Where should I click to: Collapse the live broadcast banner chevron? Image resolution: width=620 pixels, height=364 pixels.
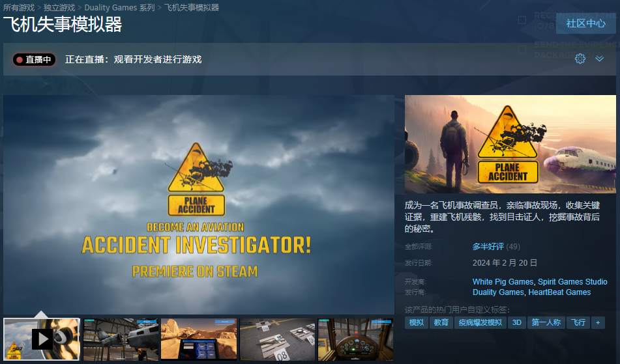pyautogui.click(x=599, y=59)
